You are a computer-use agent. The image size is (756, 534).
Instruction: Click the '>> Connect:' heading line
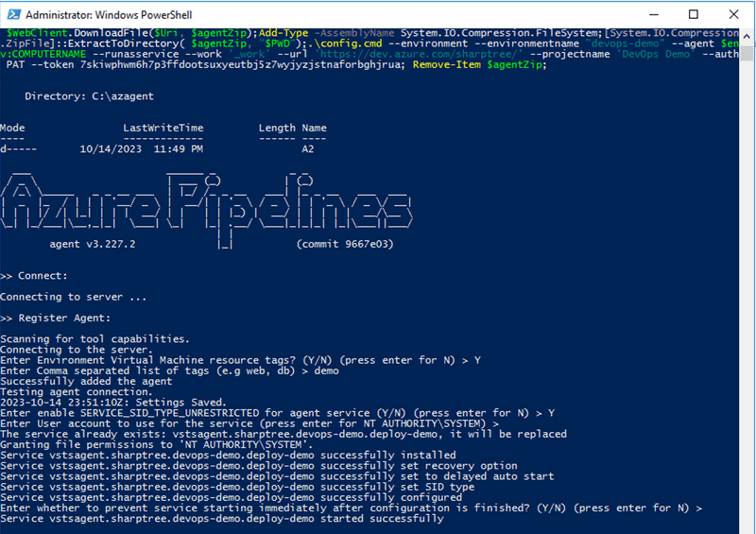(x=34, y=275)
